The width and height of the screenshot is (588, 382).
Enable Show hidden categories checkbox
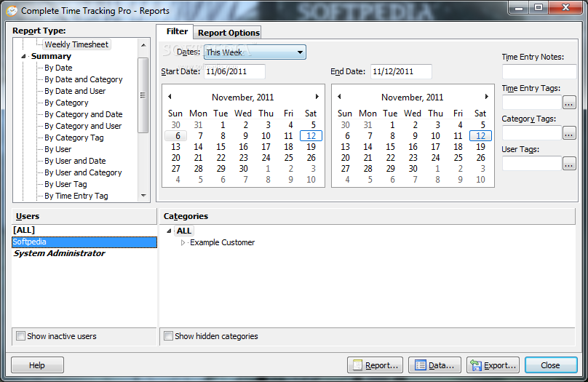pyautogui.click(x=168, y=336)
